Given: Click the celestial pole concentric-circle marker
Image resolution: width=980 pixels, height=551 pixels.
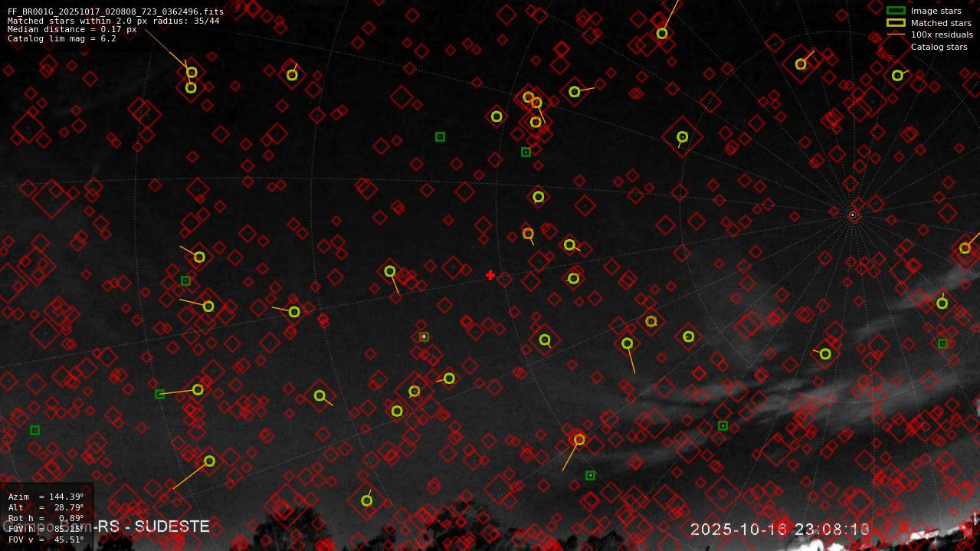Looking at the screenshot, I should 852,215.
